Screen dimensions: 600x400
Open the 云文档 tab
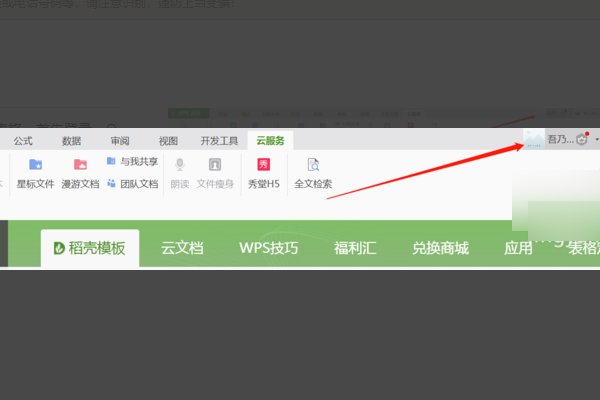click(x=182, y=248)
